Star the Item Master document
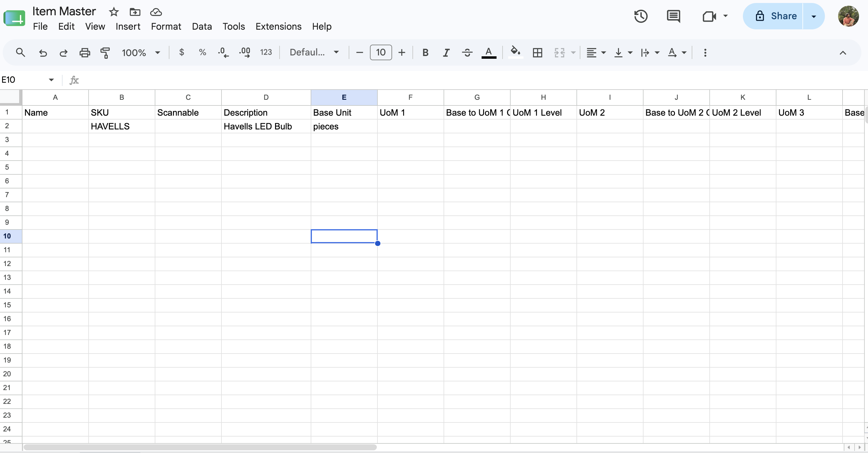This screenshot has height=453, width=868. 114,12
